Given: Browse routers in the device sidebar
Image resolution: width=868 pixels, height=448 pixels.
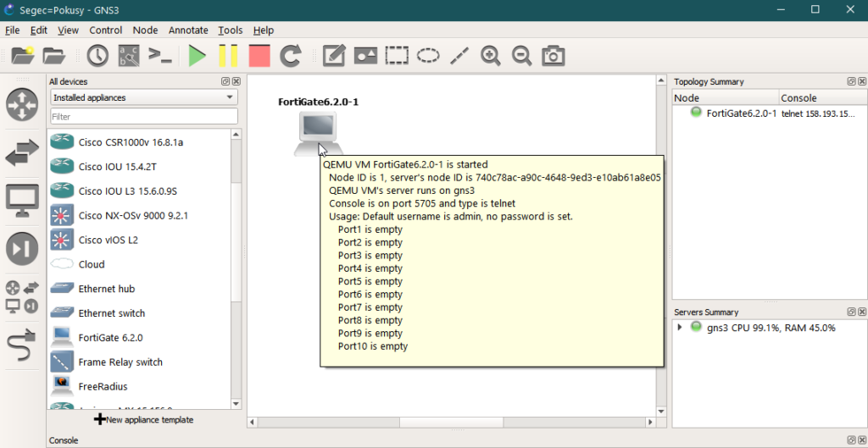Looking at the screenshot, I should click(x=22, y=104).
